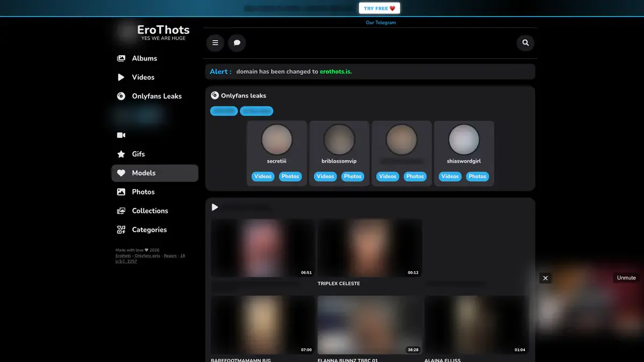Click the TRIPLEX CELESTE title

339,284
